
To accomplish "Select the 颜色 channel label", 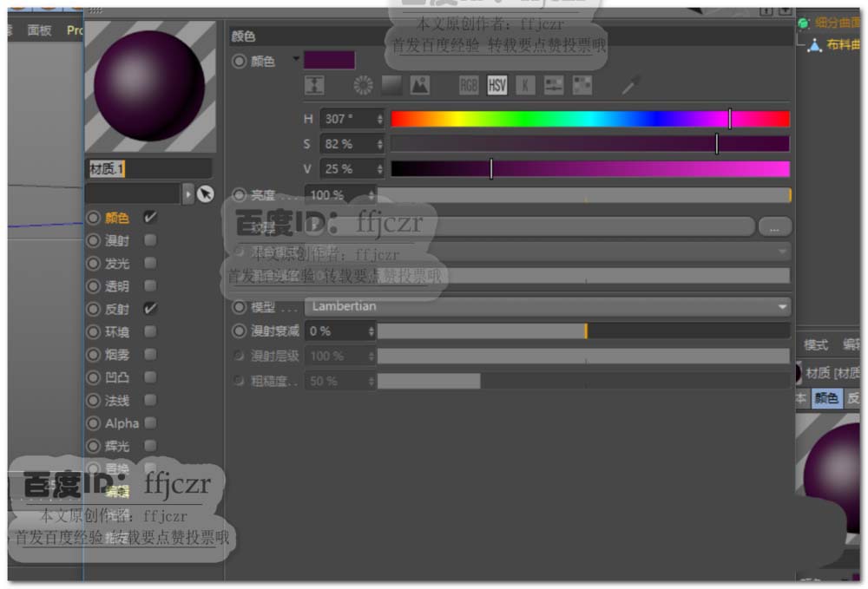I will (x=117, y=218).
